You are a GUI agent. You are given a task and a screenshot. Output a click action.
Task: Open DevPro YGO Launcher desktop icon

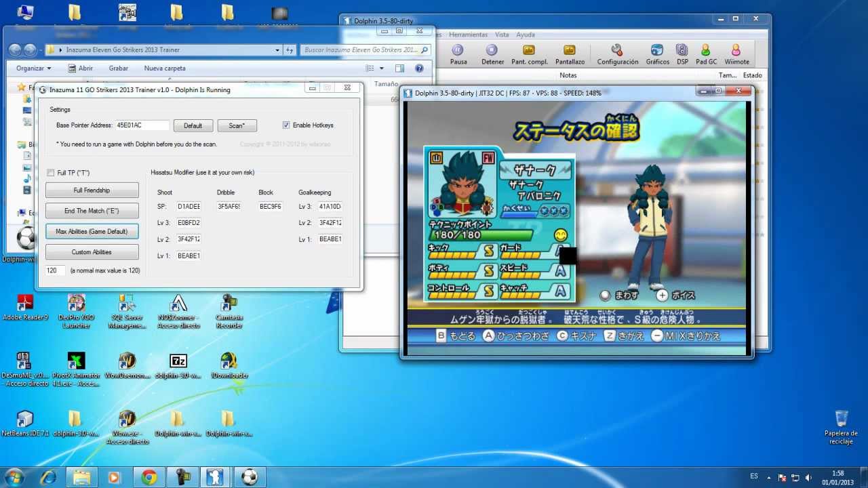(76, 311)
